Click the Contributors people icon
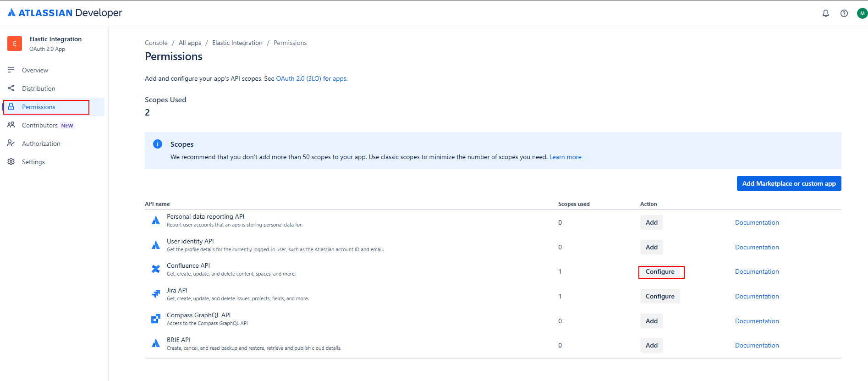This screenshot has width=868, height=381. [11, 125]
